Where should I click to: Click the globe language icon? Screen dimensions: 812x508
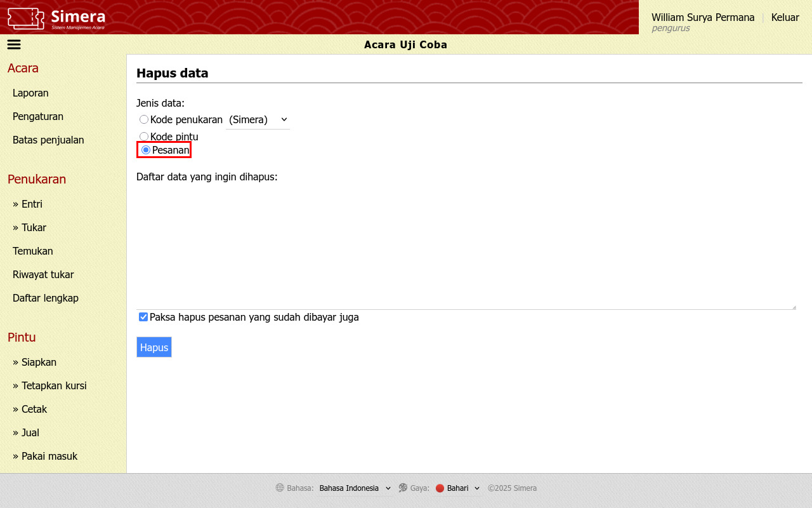[280, 488]
